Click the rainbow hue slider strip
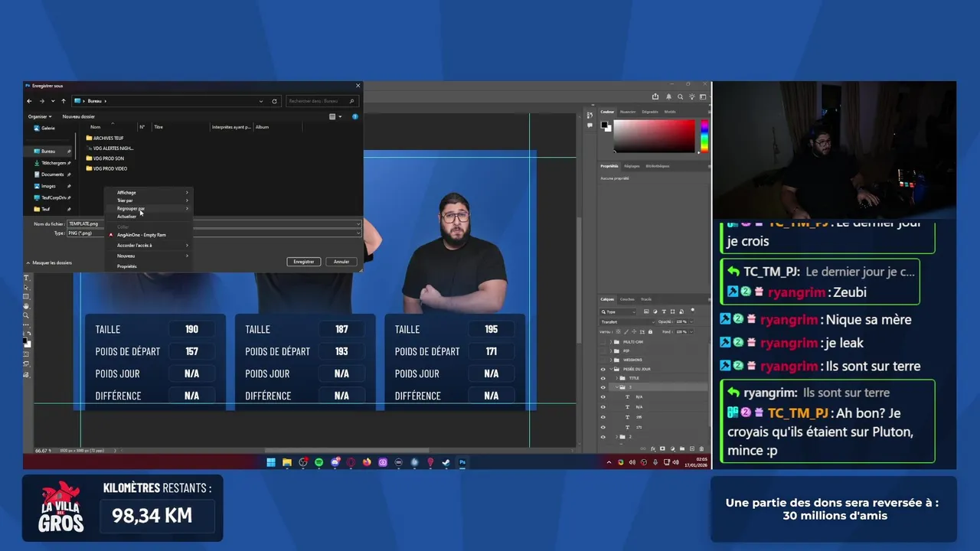 704,135
